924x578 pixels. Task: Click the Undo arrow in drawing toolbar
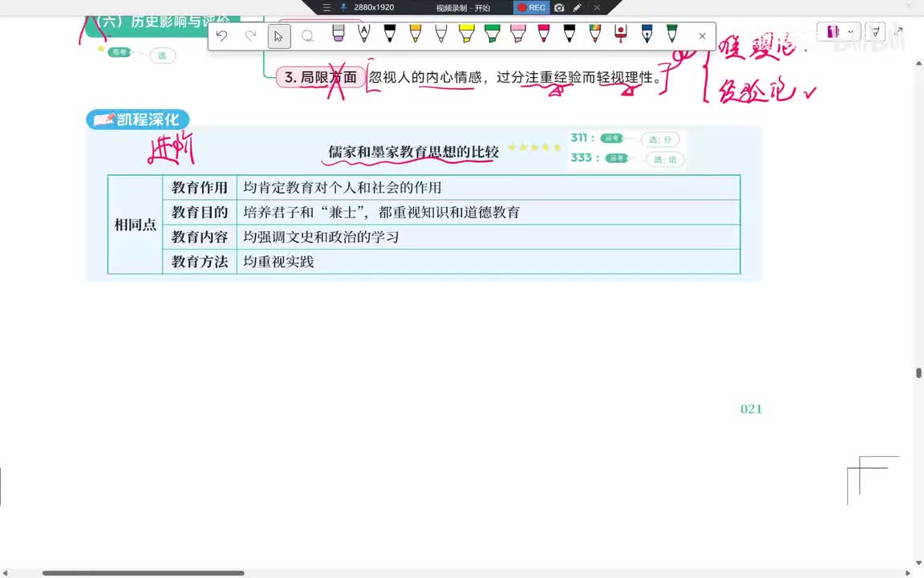point(221,36)
